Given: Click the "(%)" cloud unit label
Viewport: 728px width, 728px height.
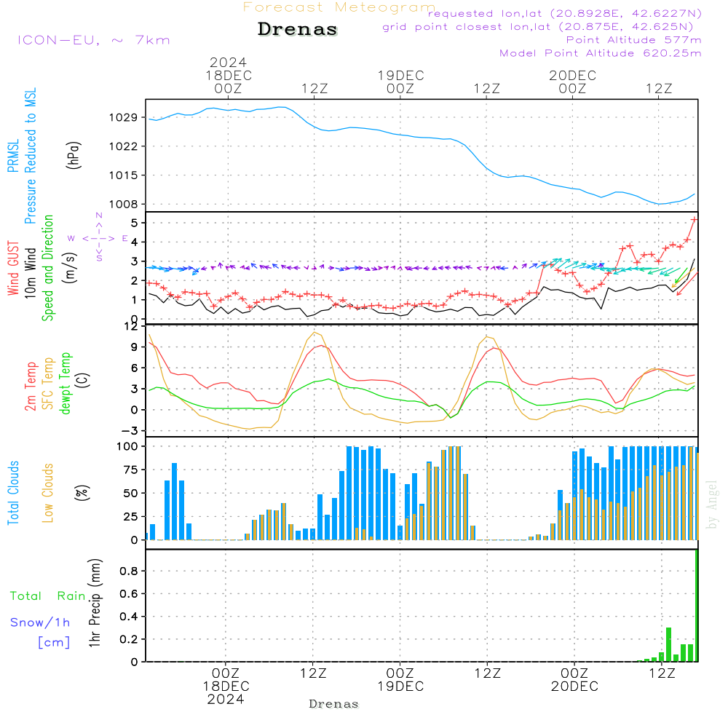Looking at the screenshot, I should (x=83, y=493).
